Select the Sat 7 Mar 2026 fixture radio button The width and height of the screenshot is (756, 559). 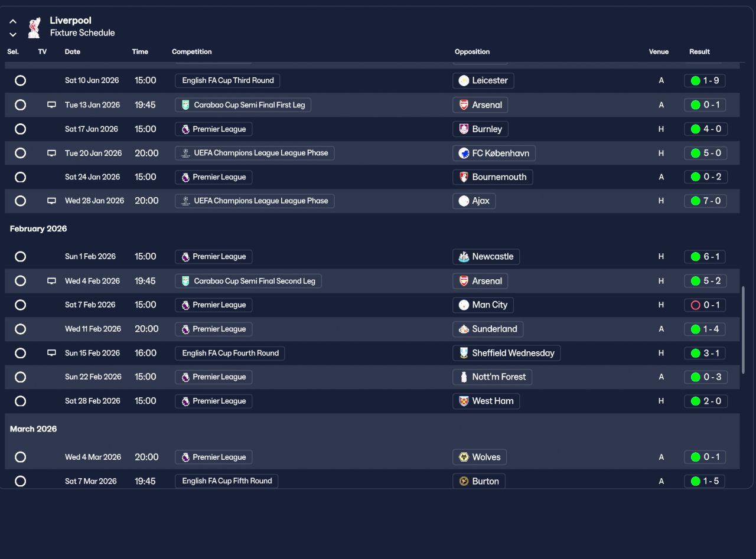(20, 482)
